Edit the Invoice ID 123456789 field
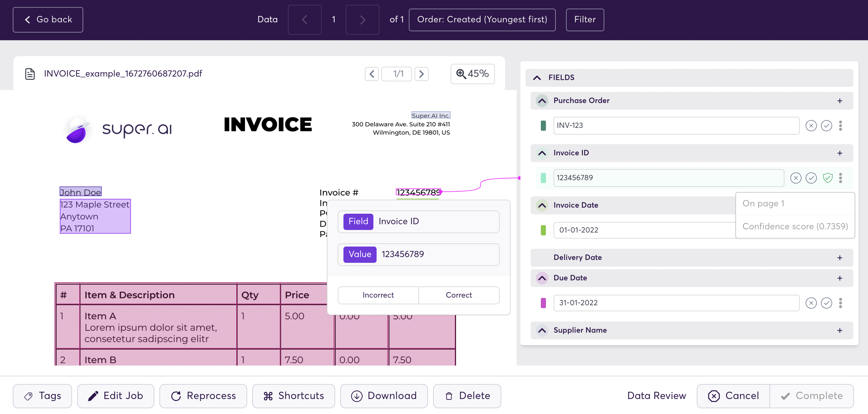Viewport: 868px width, 414px height. click(668, 178)
